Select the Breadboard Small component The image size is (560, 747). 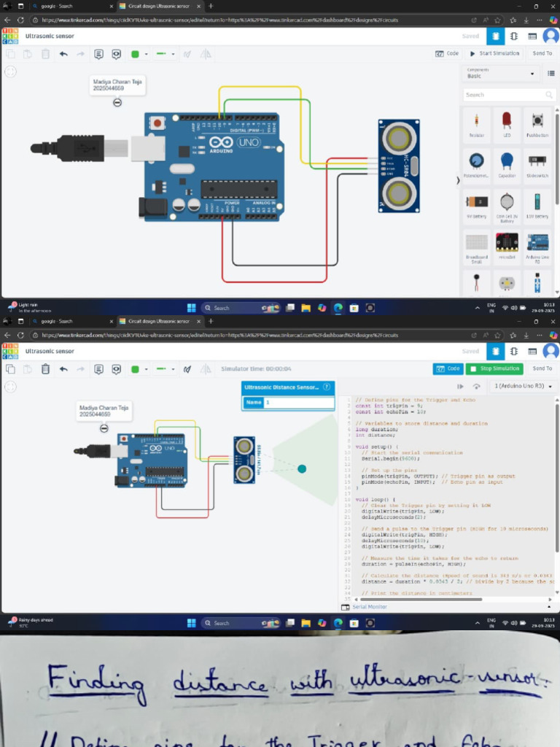[x=477, y=248]
